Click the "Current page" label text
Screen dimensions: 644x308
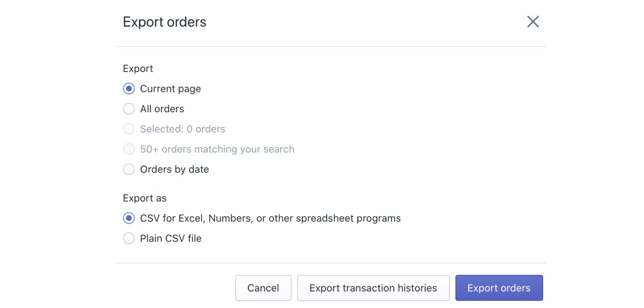click(170, 89)
